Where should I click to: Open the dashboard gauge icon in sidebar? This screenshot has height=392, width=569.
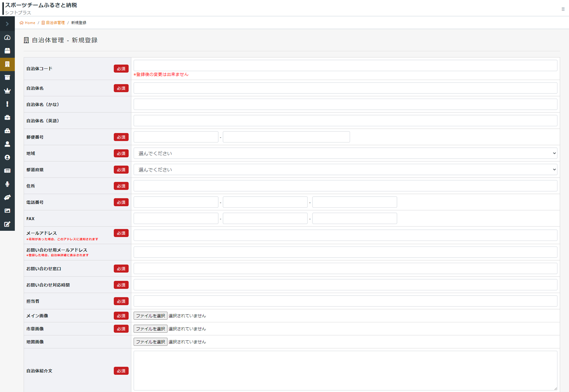pos(7,38)
